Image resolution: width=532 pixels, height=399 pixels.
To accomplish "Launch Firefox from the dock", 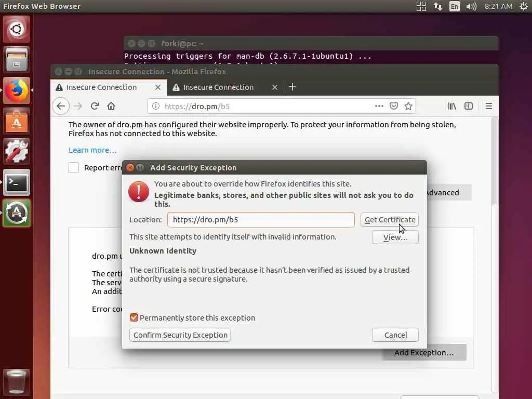I will 16,90.
